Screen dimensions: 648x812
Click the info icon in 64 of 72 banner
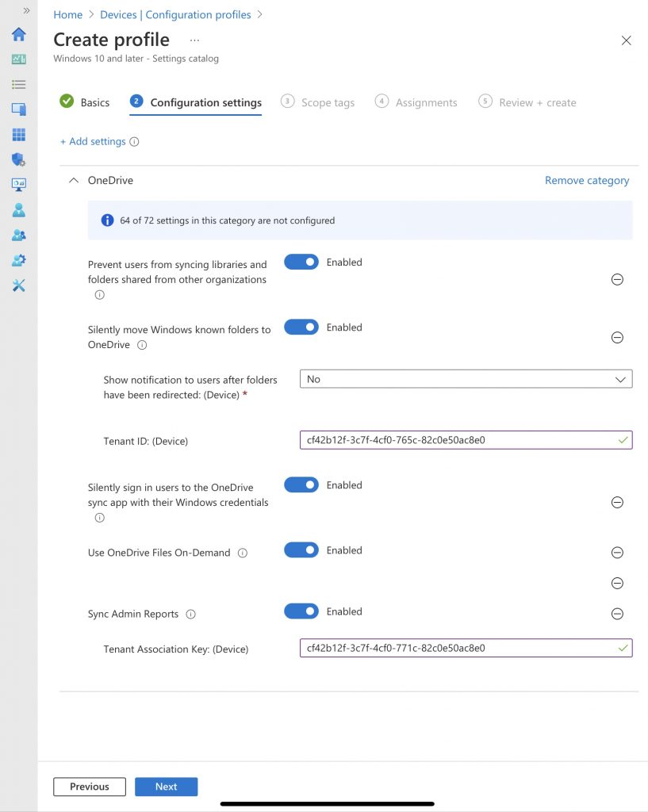click(107, 220)
